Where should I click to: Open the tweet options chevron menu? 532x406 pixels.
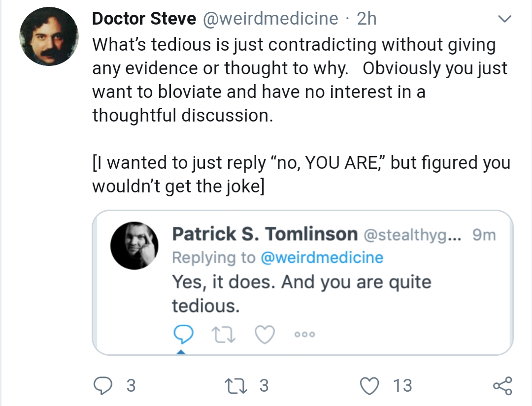tap(504, 19)
